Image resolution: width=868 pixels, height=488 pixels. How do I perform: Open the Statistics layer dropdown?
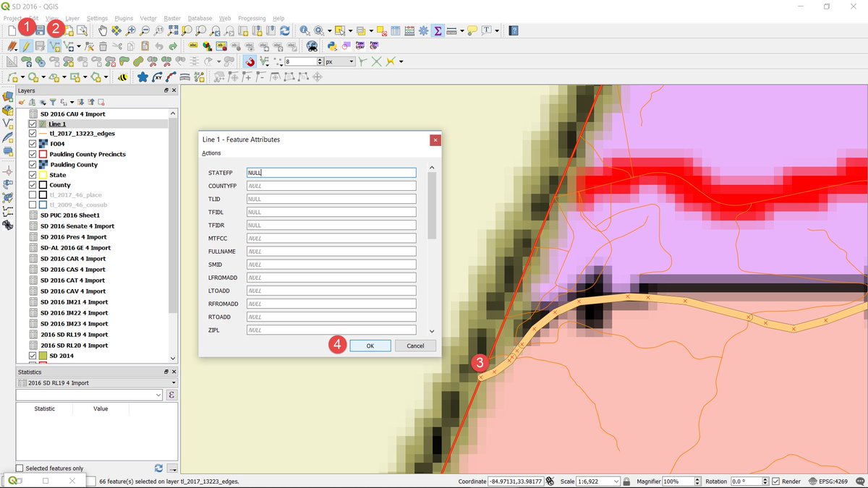coord(97,382)
